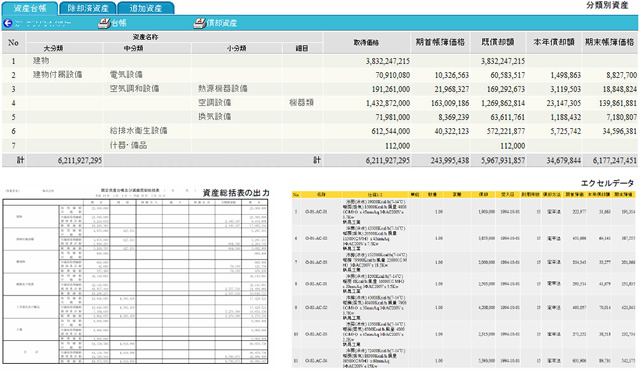The image size is (640, 370).
Task: Click the 期首帳簿価格 column header
Action: (x=440, y=42)
